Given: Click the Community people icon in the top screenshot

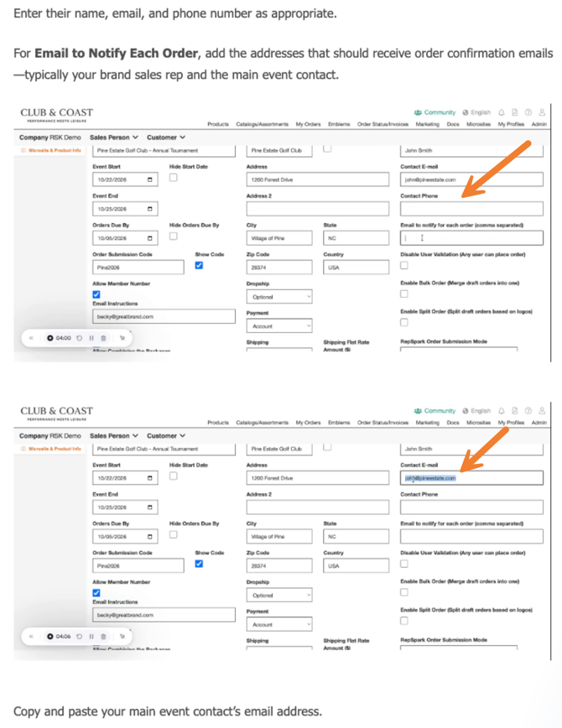Looking at the screenshot, I should [418, 112].
